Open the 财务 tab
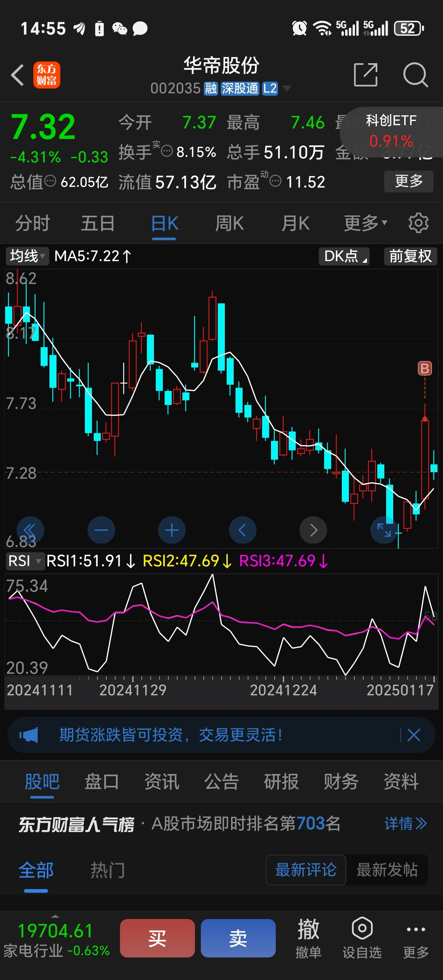This screenshot has width=443, height=980. click(x=341, y=782)
